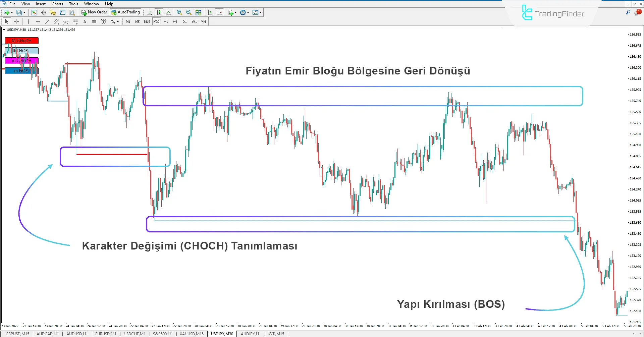644x337 pixels.
Task: Toggle chart shift mode
Action: coord(219,12)
